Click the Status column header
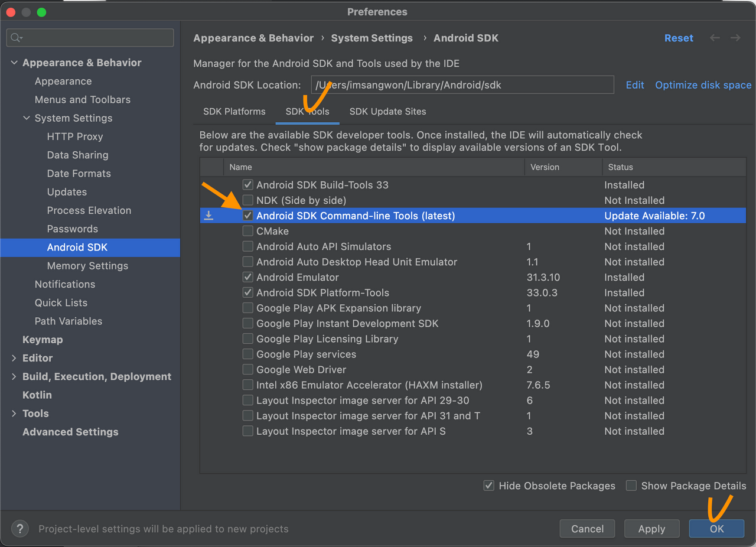Screen dimensions: 756x547 (x=674, y=167)
